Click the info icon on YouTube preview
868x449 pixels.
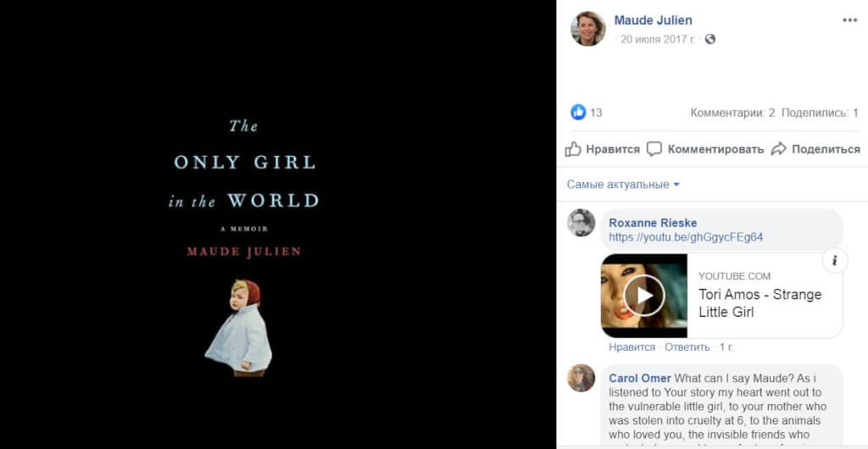[835, 260]
